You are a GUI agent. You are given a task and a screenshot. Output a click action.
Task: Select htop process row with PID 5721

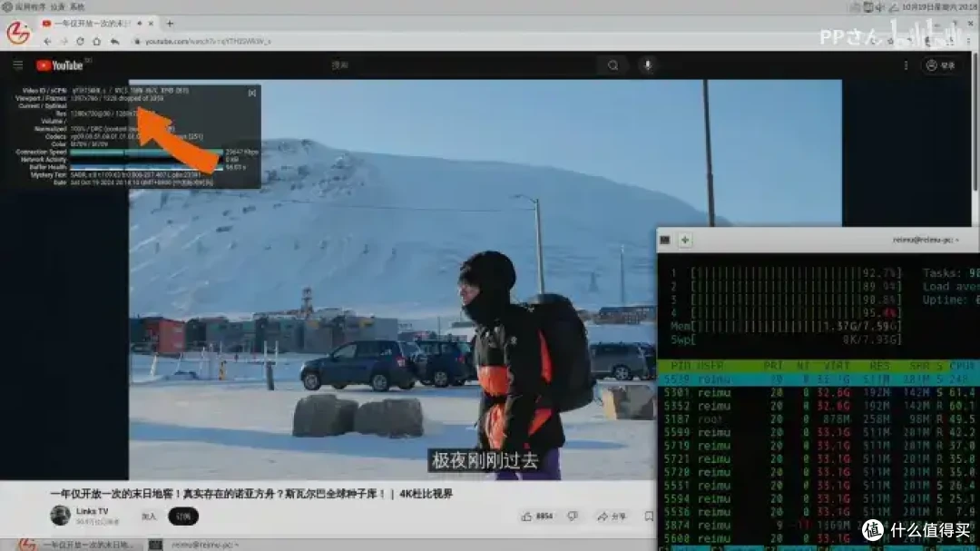(818, 459)
